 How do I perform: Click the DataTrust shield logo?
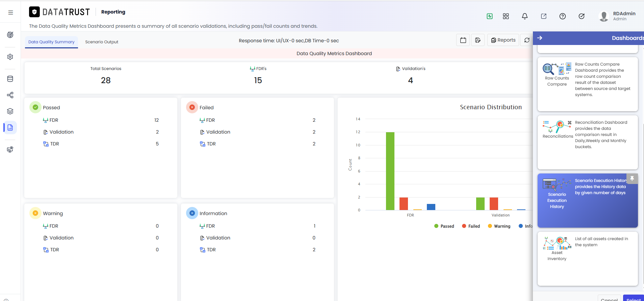[34, 12]
